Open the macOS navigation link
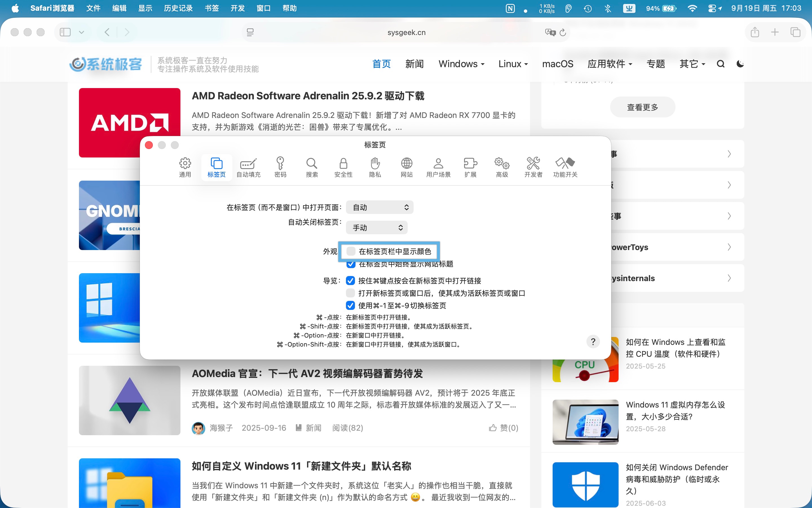 tap(558, 64)
